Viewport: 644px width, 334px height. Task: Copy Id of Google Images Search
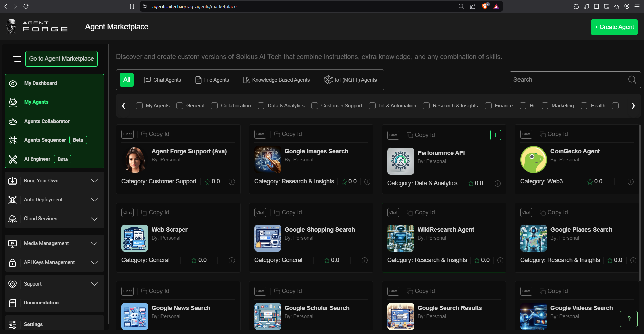coord(288,134)
